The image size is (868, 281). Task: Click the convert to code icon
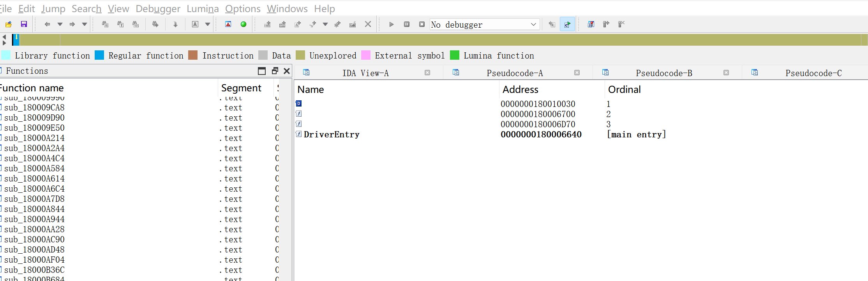(267, 24)
